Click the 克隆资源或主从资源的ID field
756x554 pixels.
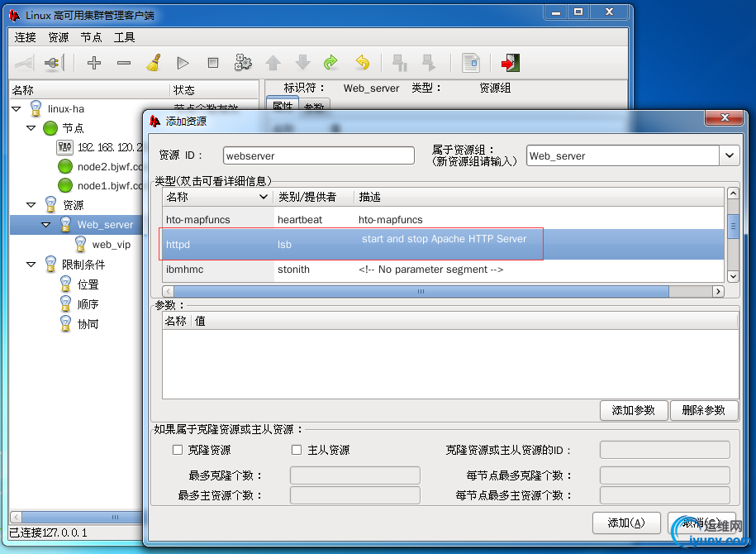point(665,450)
